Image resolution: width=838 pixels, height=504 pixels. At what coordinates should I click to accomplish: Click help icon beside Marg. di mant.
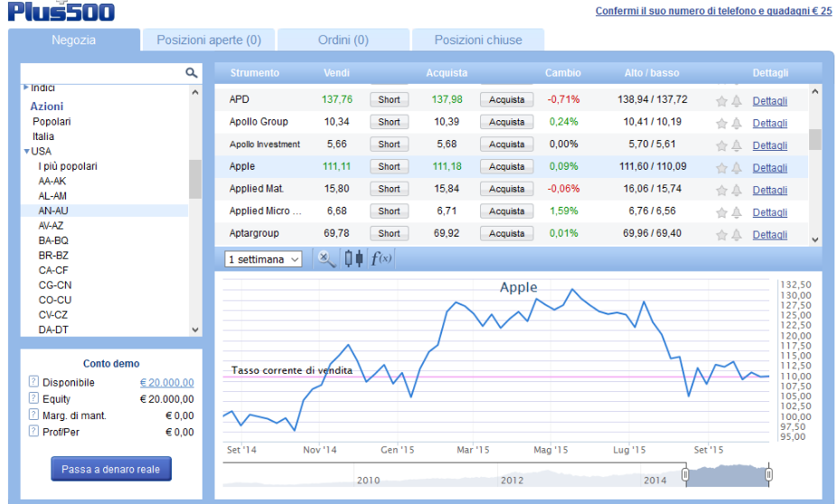(x=33, y=415)
